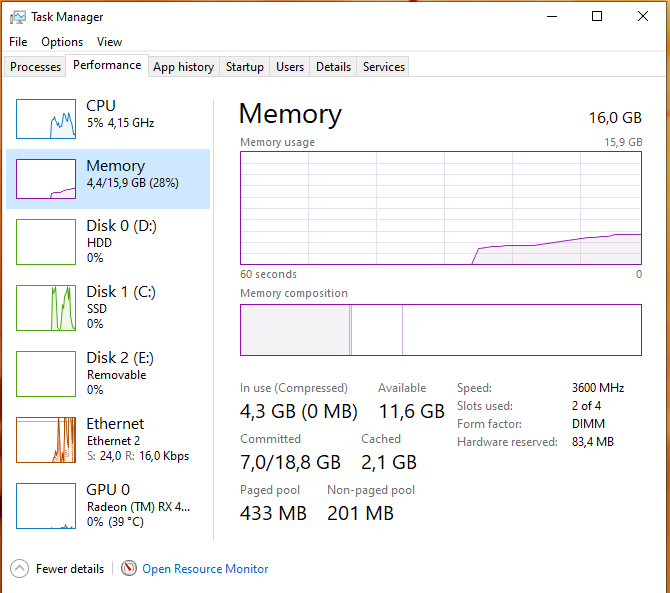Switch to the Performance tab
Screen dimensions: 670x593
click(x=107, y=65)
